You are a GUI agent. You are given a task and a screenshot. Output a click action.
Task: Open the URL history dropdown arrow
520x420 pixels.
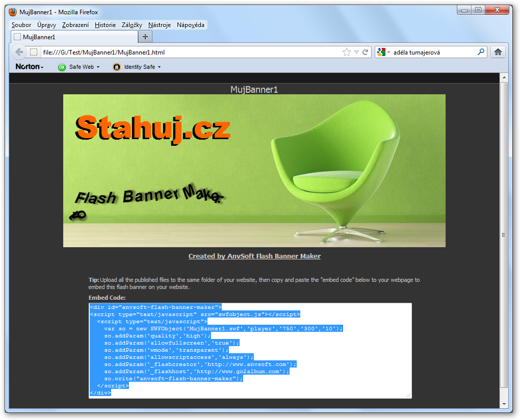(356, 52)
